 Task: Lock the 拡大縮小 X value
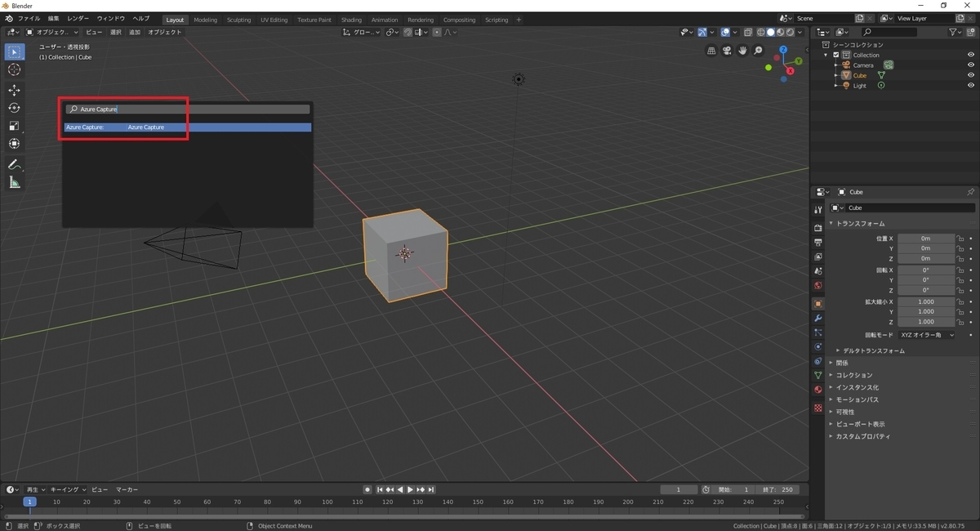coord(960,301)
